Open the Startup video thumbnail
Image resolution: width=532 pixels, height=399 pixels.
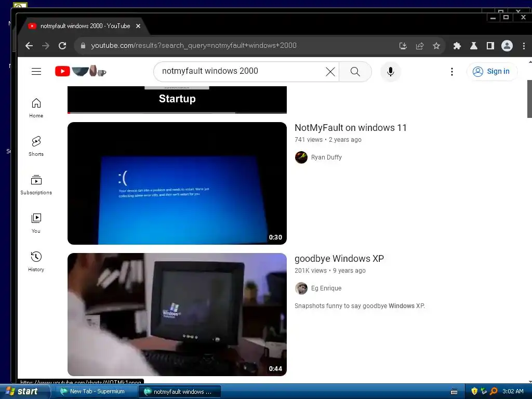click(x=177, y=100)
